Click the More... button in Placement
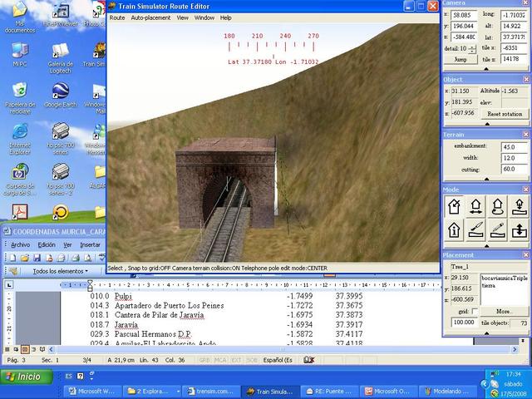This screenshot has width=532, height=399. click(504, 312)
